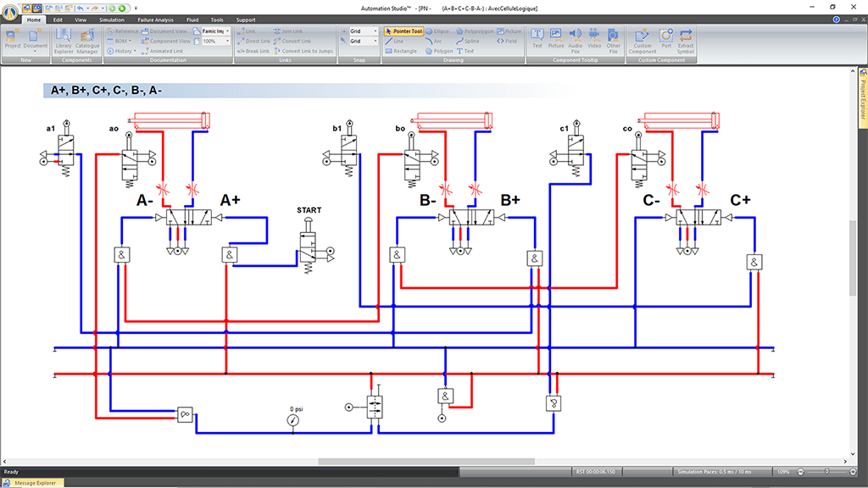Open the Message Explorer panel
The width and height of the screenshot is (868, 488).
[36, 482]
